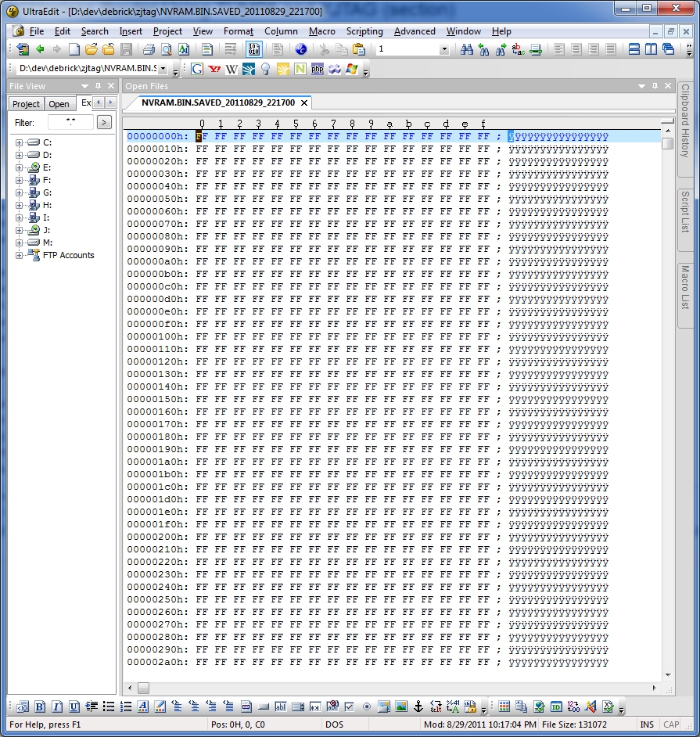Open the Search menu

coord(95,31)
